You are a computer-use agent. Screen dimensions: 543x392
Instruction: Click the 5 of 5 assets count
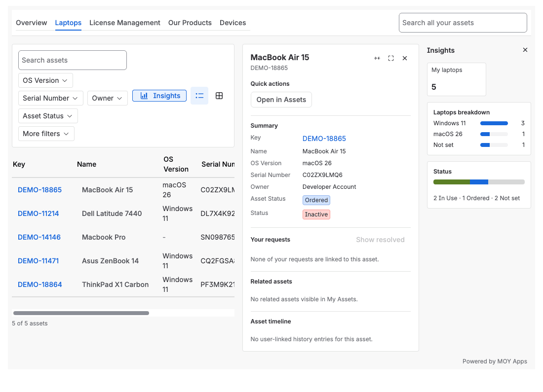pyautogui.click(x=30, y=323)
